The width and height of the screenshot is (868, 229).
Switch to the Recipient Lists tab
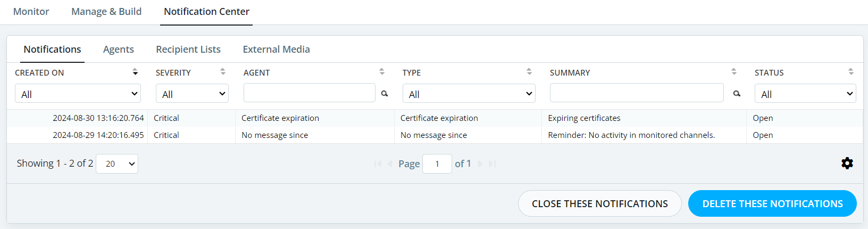click(x=188, y=49)
